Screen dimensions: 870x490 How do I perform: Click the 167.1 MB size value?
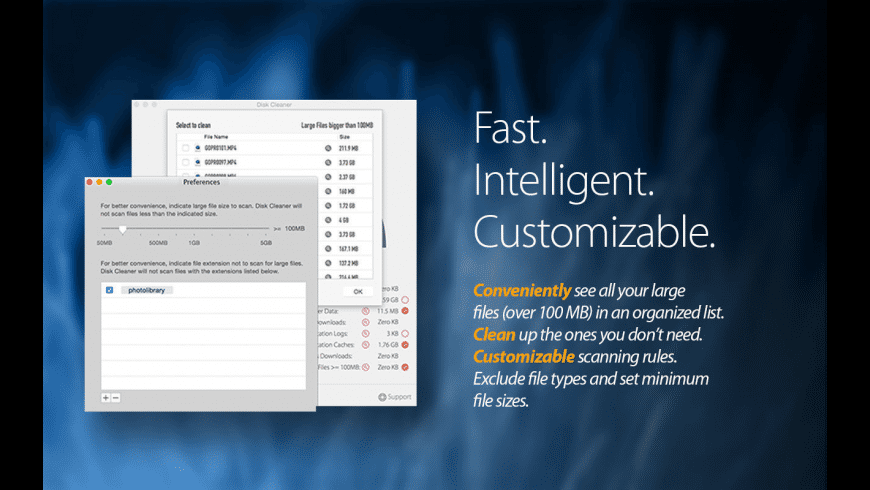(x=348, y=249)
